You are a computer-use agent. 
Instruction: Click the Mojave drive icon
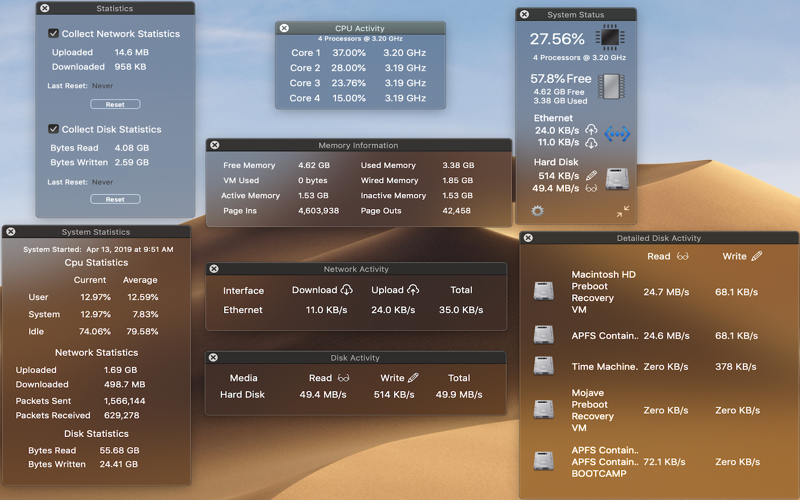coord(543,409)
